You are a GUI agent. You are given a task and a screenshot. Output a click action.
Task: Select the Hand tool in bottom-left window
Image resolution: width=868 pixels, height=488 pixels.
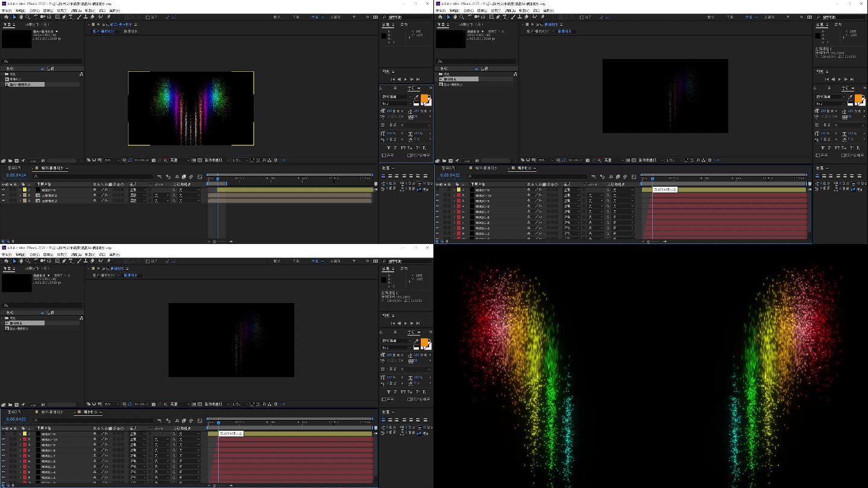click(20, 261)
